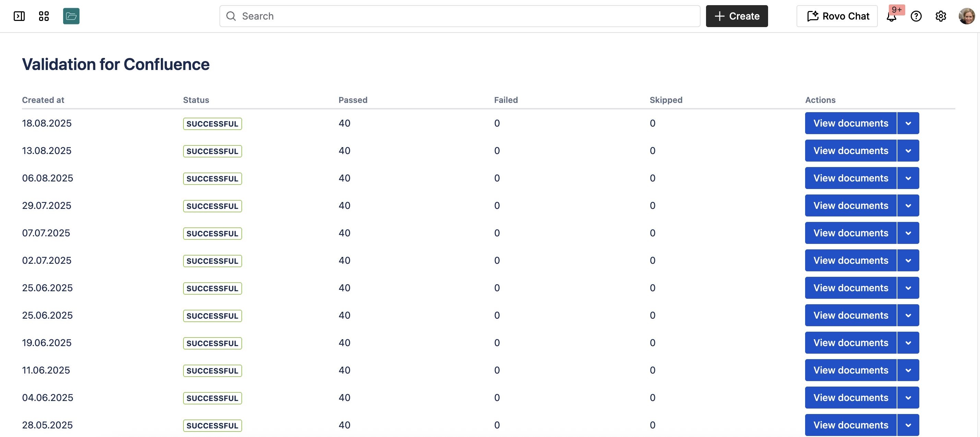View documents for 11.06.2025 validation
This screenshot has width=980, height=437.
pos(851,370)
